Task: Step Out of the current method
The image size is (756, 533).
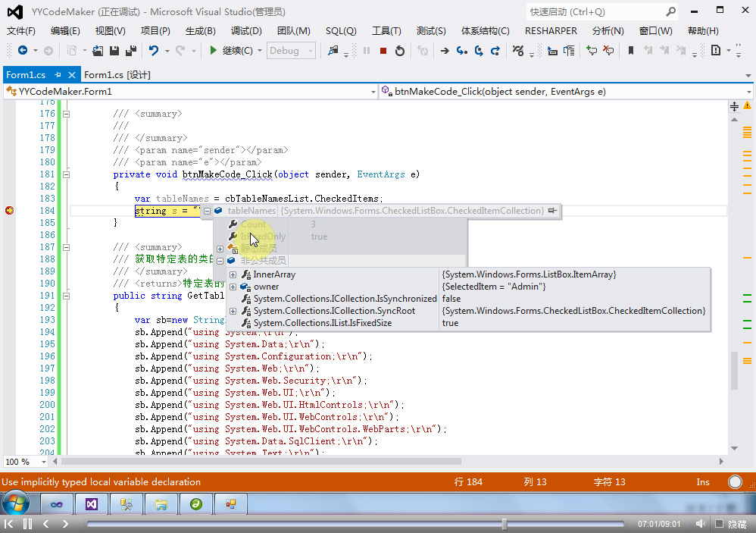Action: [495, 50]
